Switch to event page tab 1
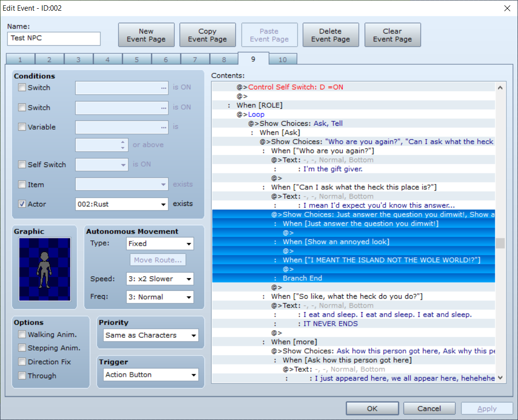The image size is (518, 420). (x=20, y=60)
